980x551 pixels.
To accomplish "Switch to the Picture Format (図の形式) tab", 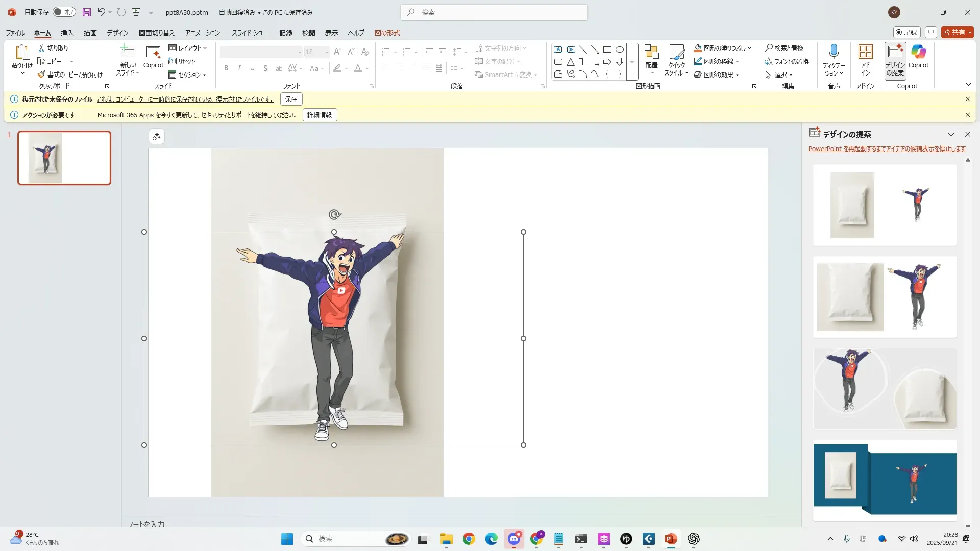I will coord(387,33).
